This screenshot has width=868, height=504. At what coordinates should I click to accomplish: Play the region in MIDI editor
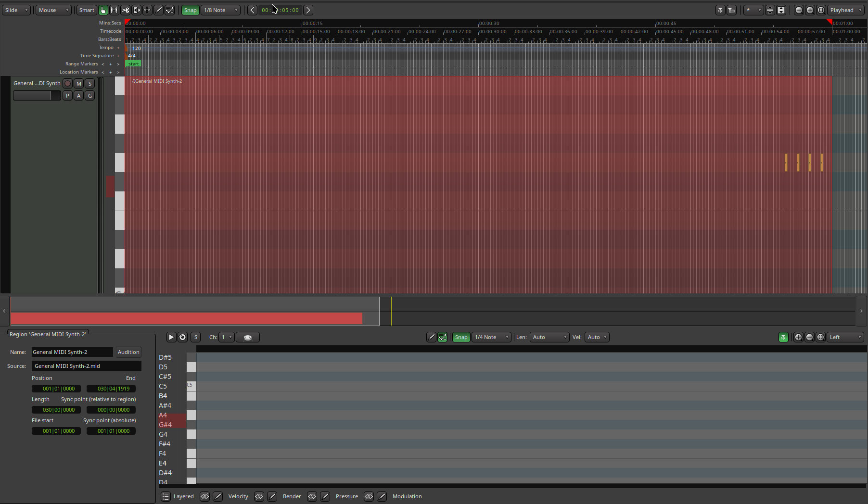[x=171, y=337]
